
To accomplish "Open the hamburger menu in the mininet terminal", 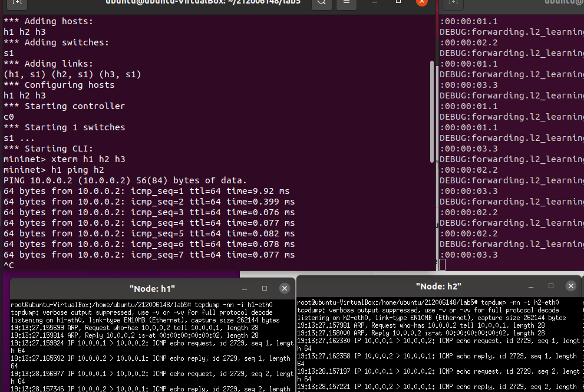I will (347, 2).
